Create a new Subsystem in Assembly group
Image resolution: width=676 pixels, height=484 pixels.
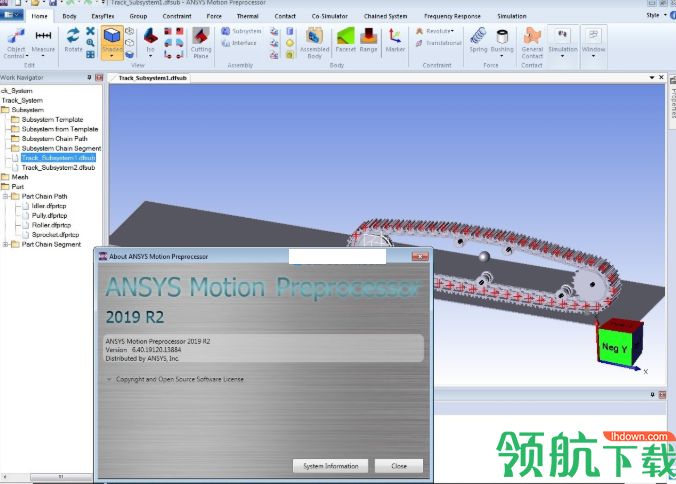(241, 31)
